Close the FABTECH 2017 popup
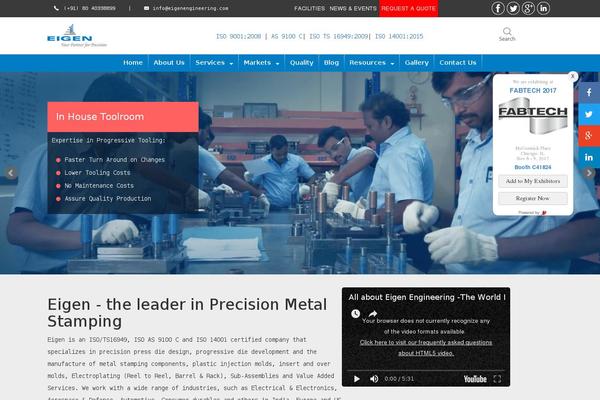The image size is (600, 400). click(x=572, y=76)
